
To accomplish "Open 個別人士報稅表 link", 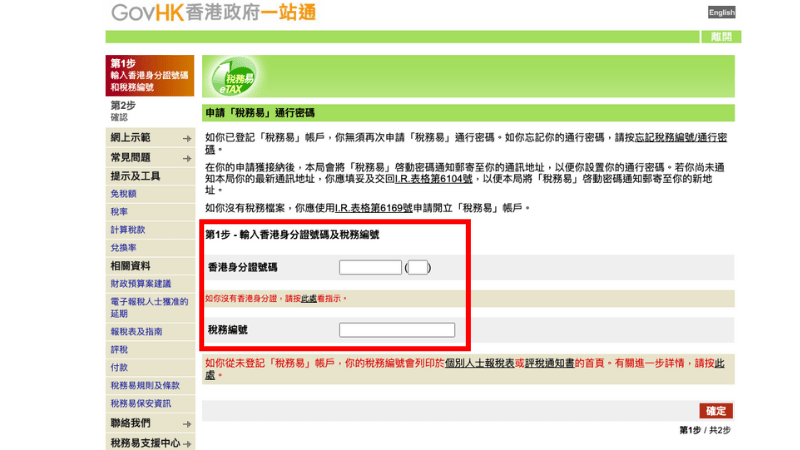I will (x=480, y=363).
